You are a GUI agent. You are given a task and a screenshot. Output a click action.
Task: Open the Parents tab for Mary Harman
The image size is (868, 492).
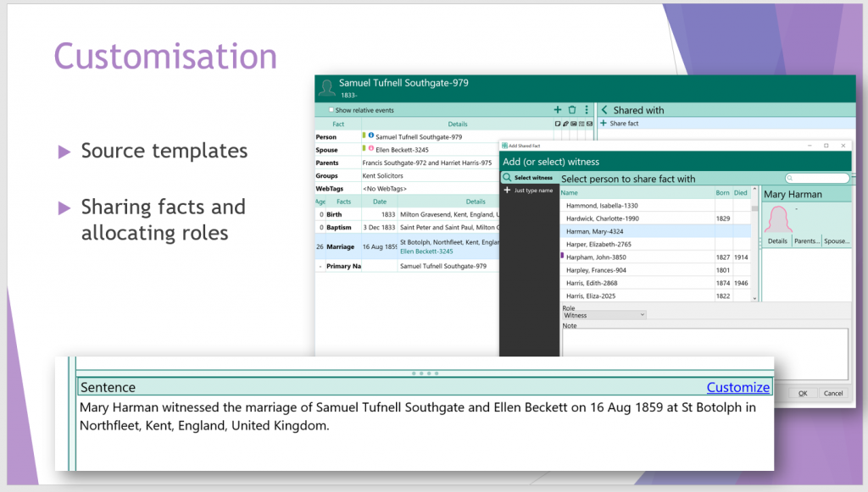pyautogui.click(x=807, y=241)
